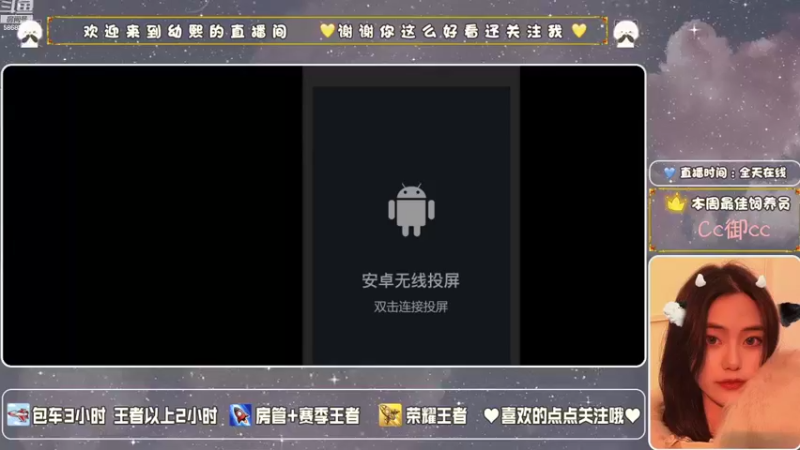Click the '欢迎来到幼熙的直播间' welcome text
The width and height of the screenshot is (800, 450).
(x=186, y=32)
